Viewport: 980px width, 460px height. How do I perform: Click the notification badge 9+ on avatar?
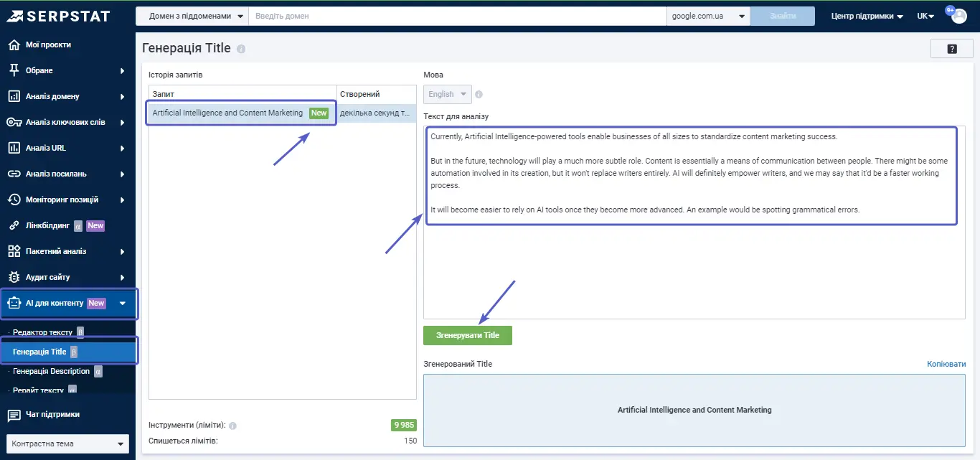coord(950,10)
